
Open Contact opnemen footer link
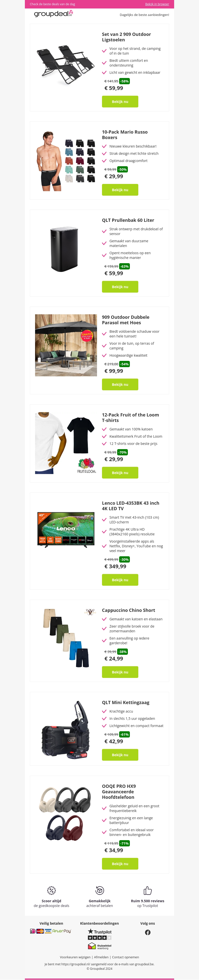click(125, 957)
